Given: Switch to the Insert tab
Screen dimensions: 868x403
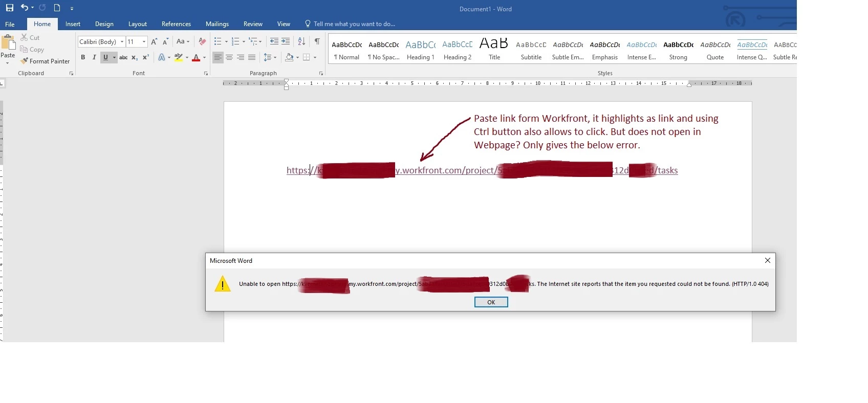Looking at the screenshot, I should (73, 24).
